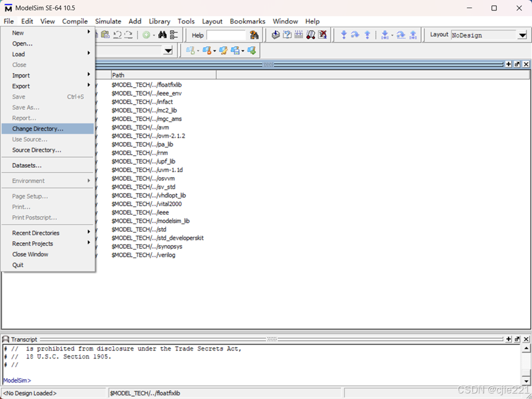532x399 pixels.
Task: Select the $MODEL_TECH/../uvm-1.1d row
Action: tap(147, 170)
